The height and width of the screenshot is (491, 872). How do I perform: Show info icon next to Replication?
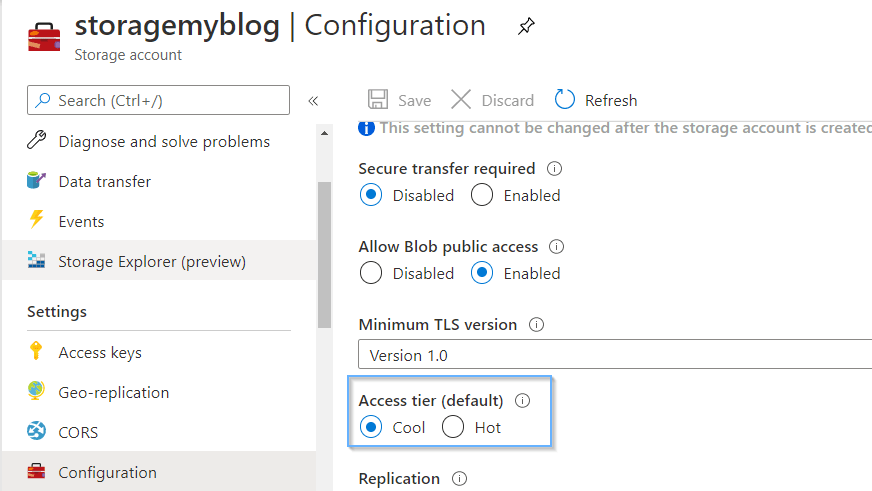(459, 478)
